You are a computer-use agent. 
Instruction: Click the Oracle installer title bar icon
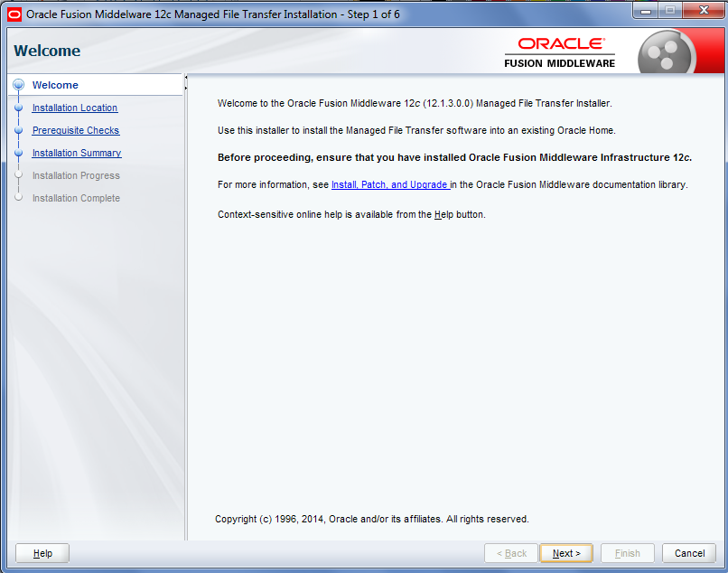[14, 14]
